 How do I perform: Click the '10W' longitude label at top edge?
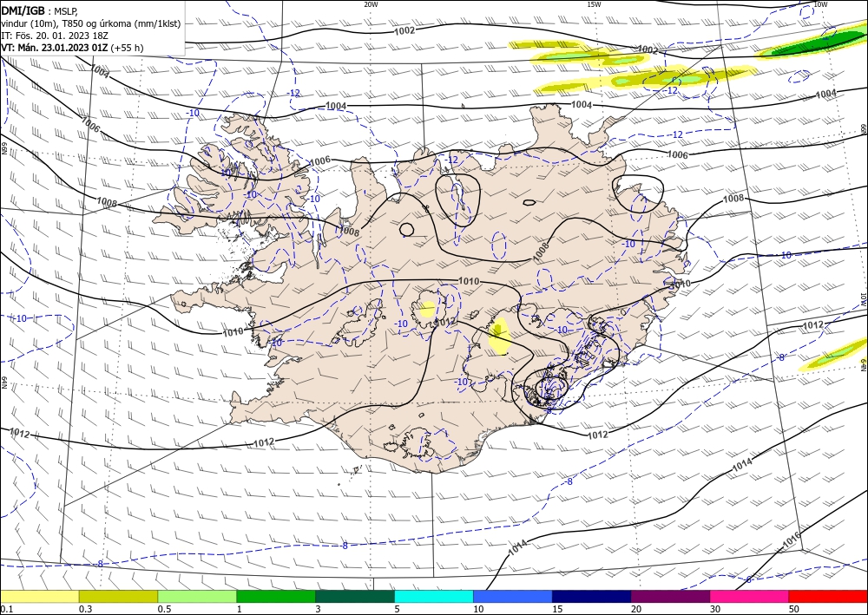click(x=820, y=4)
